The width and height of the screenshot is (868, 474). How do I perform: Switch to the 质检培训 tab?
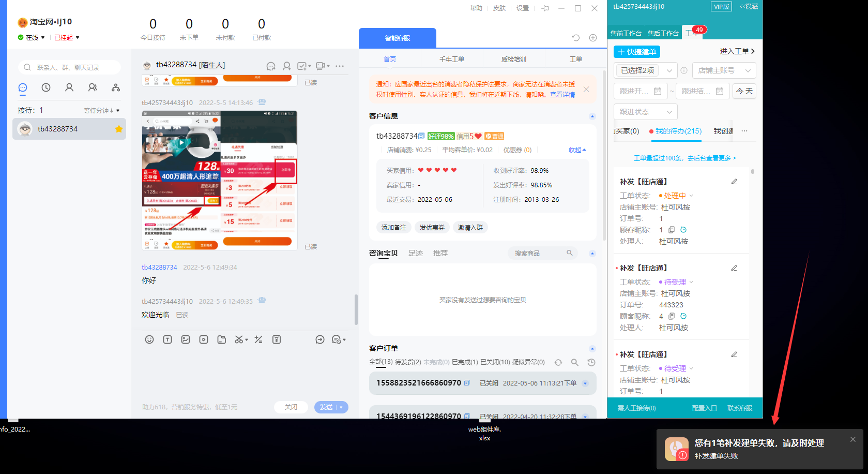[514, 59]
